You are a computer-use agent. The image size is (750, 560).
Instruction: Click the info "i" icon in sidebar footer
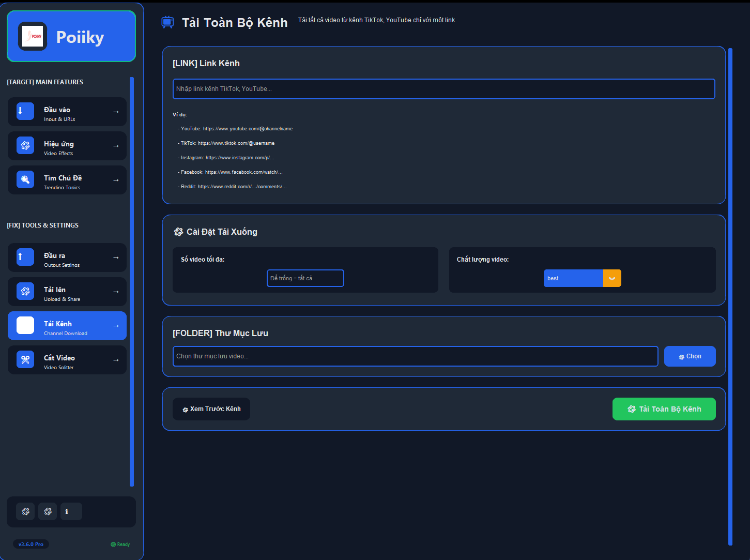[x=71, y=511]
